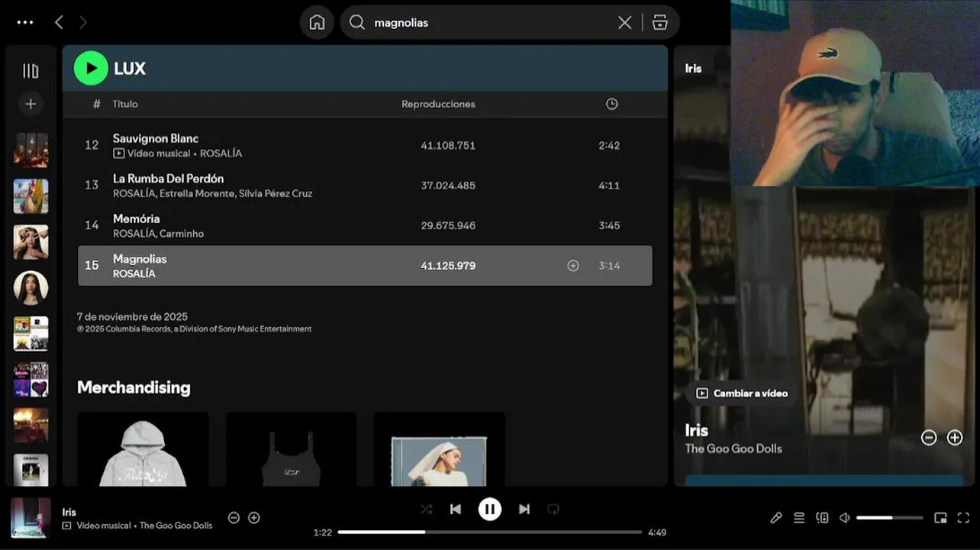Image resolution: width=980 pixels, height=550 pixels.
Task: Open the Home button
Action: pyautogui.click(x=317, y=22)
